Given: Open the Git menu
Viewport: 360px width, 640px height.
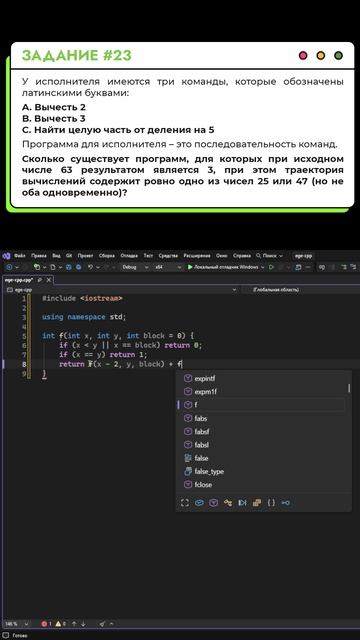Looking at the screenshot, I should click(x=69, y=256).
